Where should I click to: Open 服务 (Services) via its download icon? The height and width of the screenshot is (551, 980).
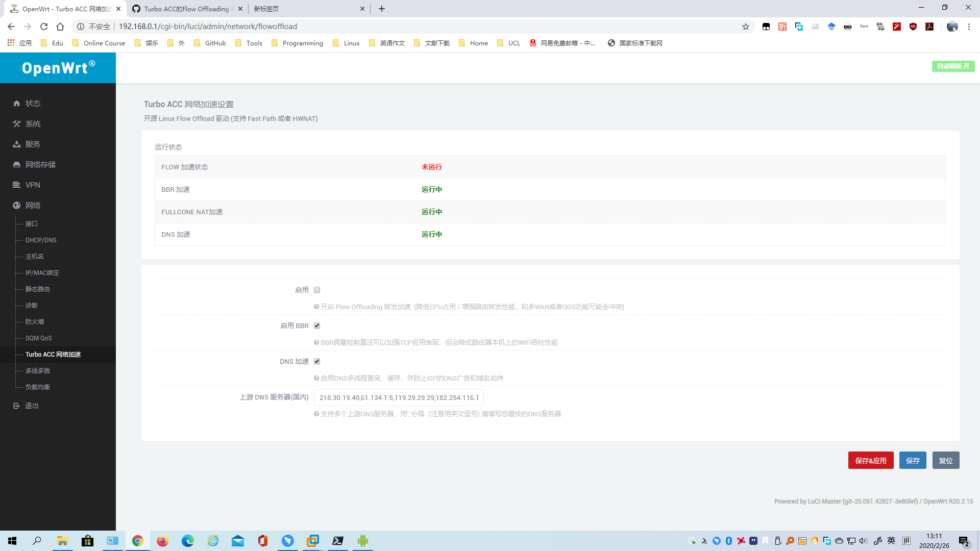(17, 144)
